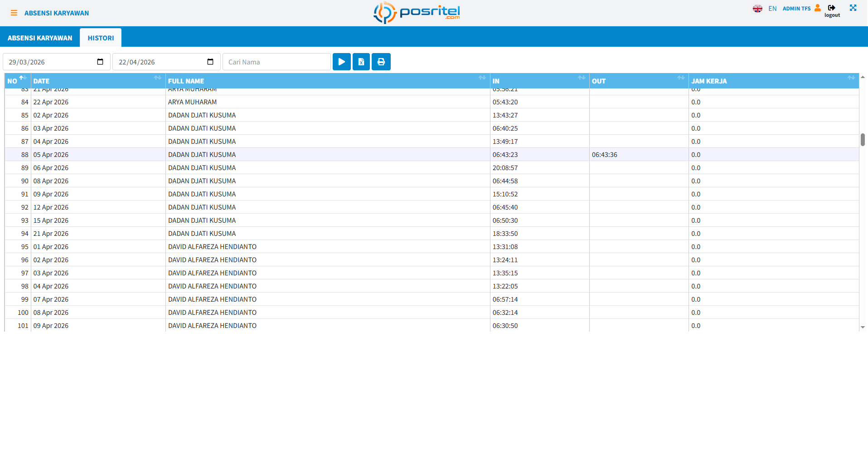868x450 pixels.
Task: Click the EN language label
Action: tap(772, 9)
